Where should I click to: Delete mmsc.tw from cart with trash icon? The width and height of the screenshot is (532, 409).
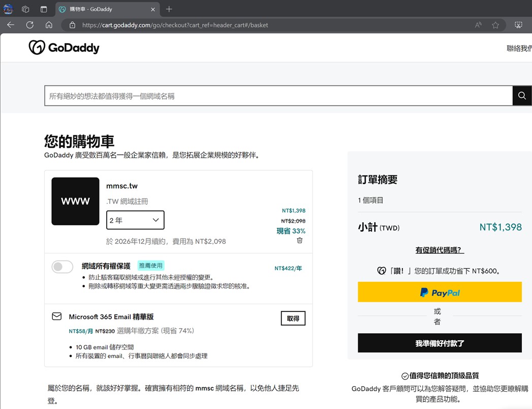(300, 241)
